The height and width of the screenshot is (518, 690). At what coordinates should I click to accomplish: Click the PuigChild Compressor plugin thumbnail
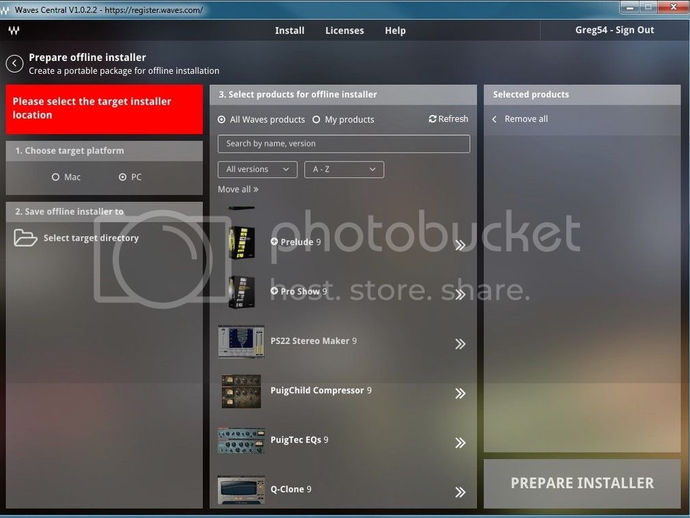point(241,391)
